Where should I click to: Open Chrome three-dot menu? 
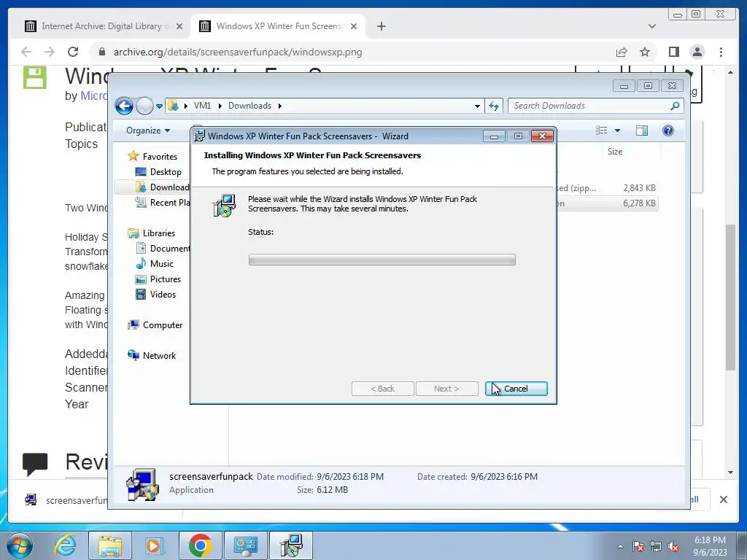pyautogui.click(x=721, y=52)
